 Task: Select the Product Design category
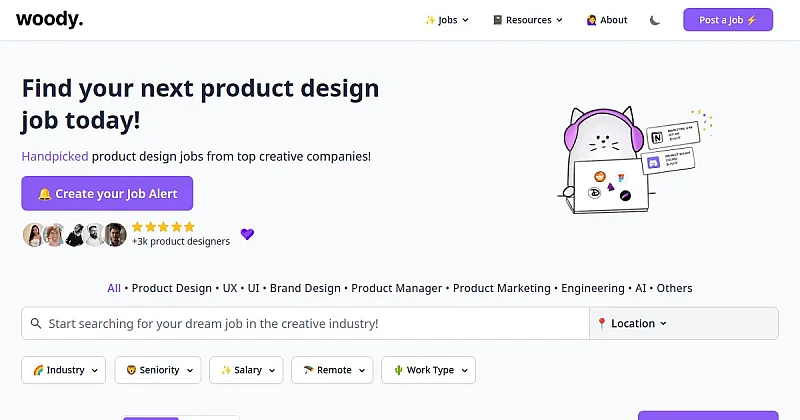coord(172,288)
